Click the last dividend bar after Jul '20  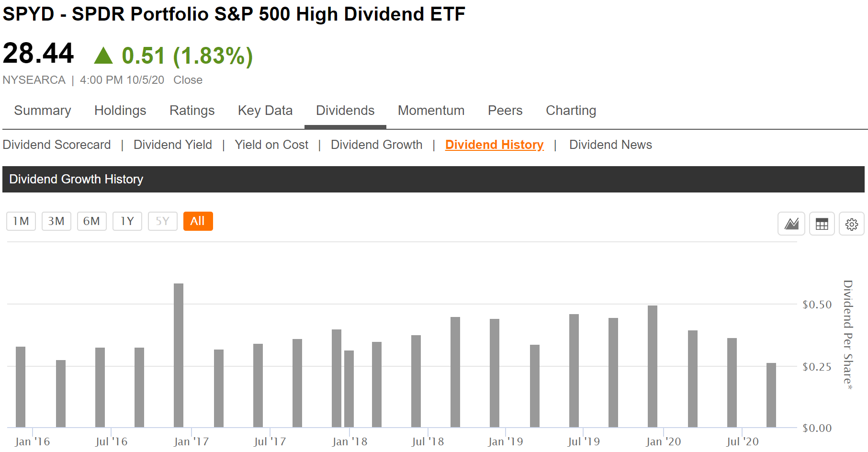[771, 395]
